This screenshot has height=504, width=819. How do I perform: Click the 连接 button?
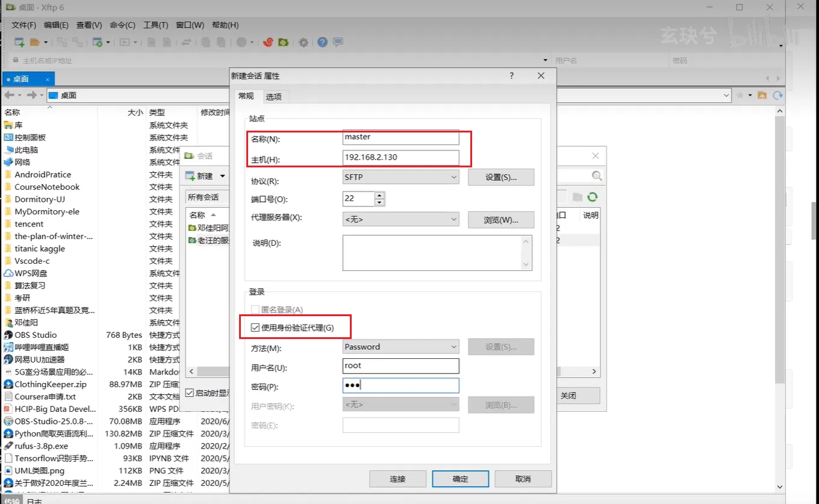tap(397, 479)
